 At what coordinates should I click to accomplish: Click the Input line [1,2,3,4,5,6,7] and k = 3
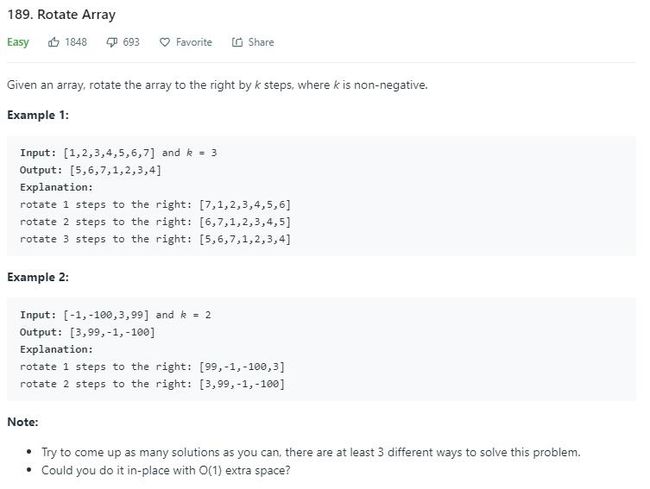118,153
